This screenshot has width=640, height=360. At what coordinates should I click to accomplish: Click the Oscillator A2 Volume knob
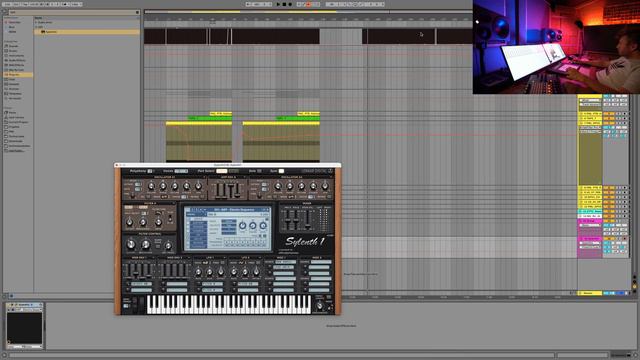click(278, 187)
